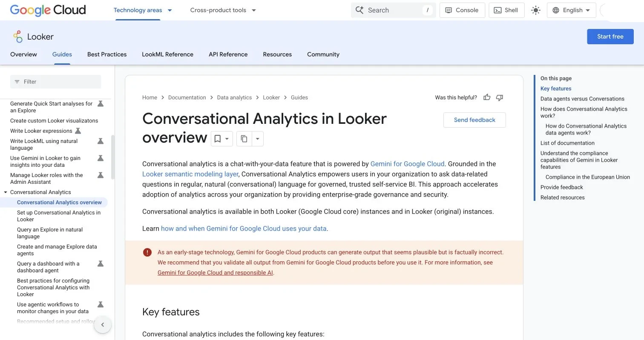Click the thumbs down not helpful icon
The height and width of the screenshot is (340, 644).
click(x=500, y=97)
